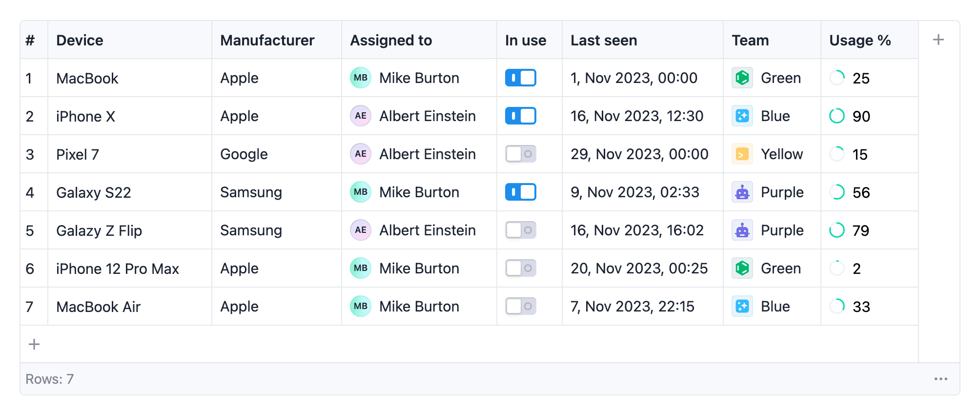Click the Usage % column header
980x415 pixels.
tap(860, 40)
